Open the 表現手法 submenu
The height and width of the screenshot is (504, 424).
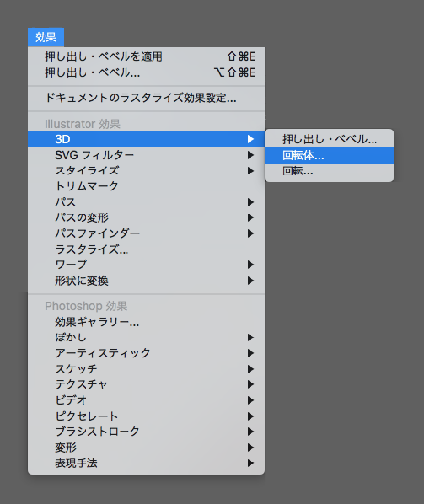click(147, 463)
